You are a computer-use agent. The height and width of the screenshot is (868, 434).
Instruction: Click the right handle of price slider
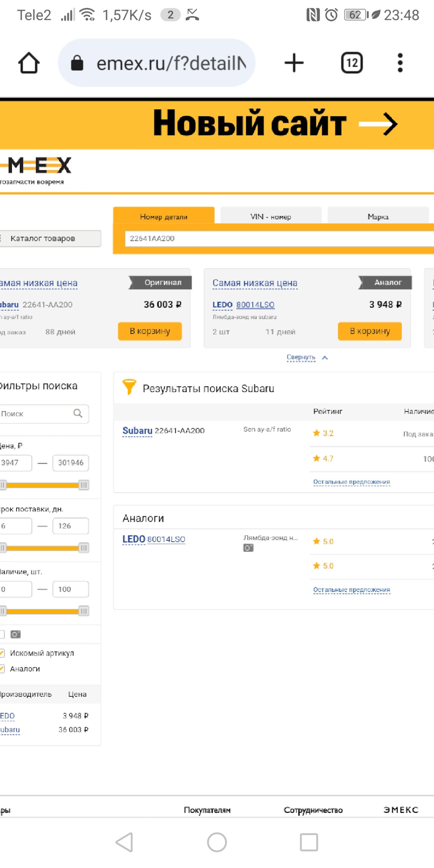pyautogui.click(x=84, y=485)
